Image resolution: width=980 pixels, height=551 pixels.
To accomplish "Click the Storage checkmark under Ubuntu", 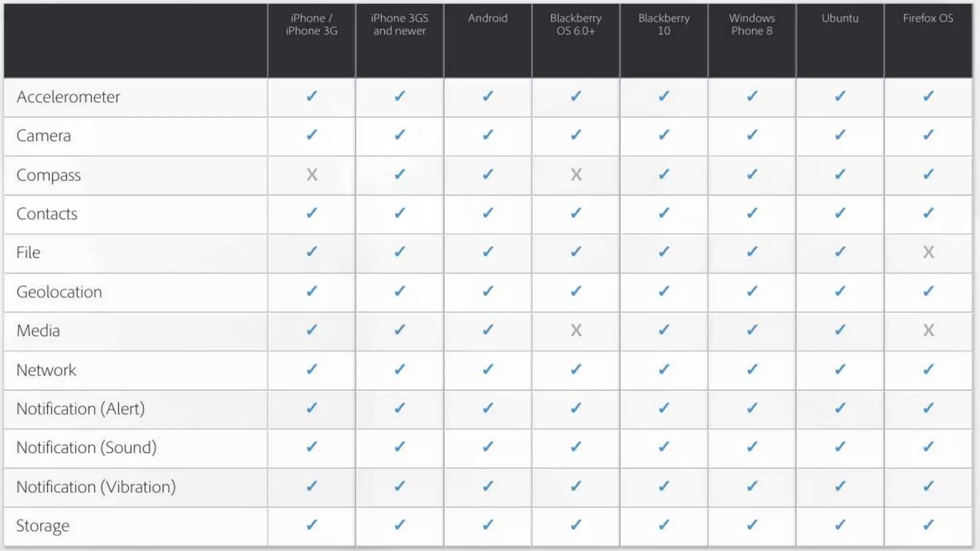I will pos(840,525).
